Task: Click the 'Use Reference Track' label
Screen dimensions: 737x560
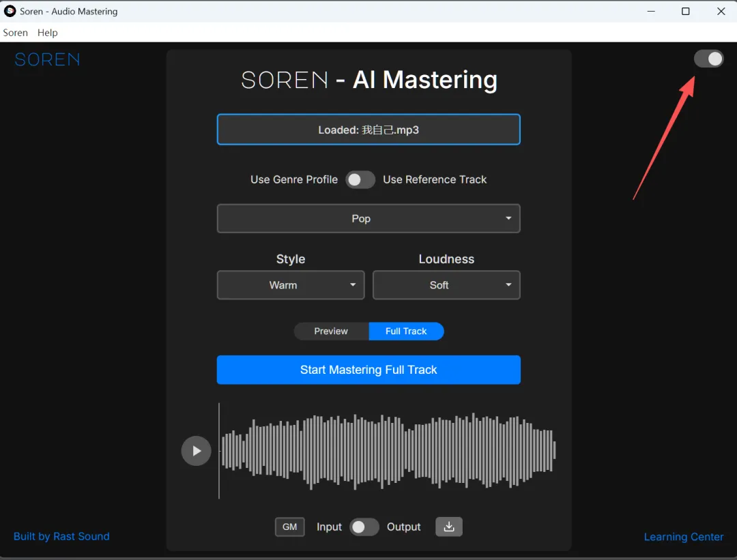Action: point(435,179)
